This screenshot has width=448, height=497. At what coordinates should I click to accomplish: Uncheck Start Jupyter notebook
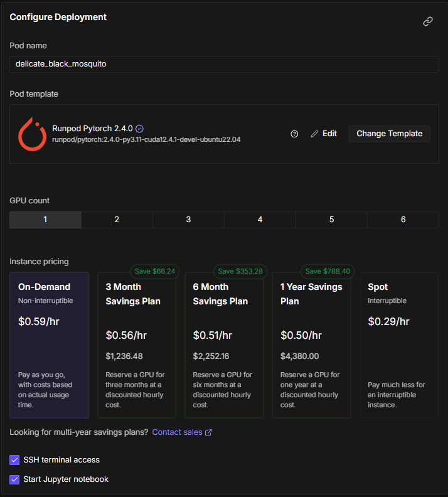[15, 479]
